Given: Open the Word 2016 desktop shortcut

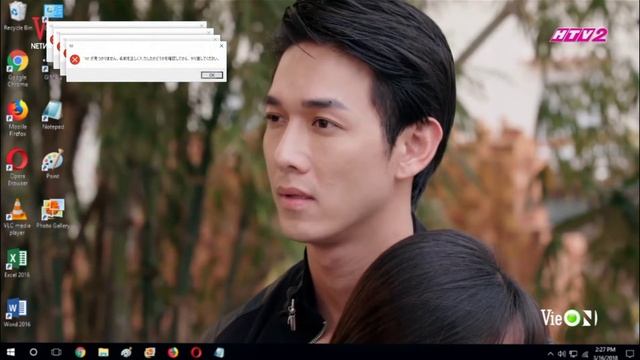Looking at the screenshot, I should click(17, 312).
